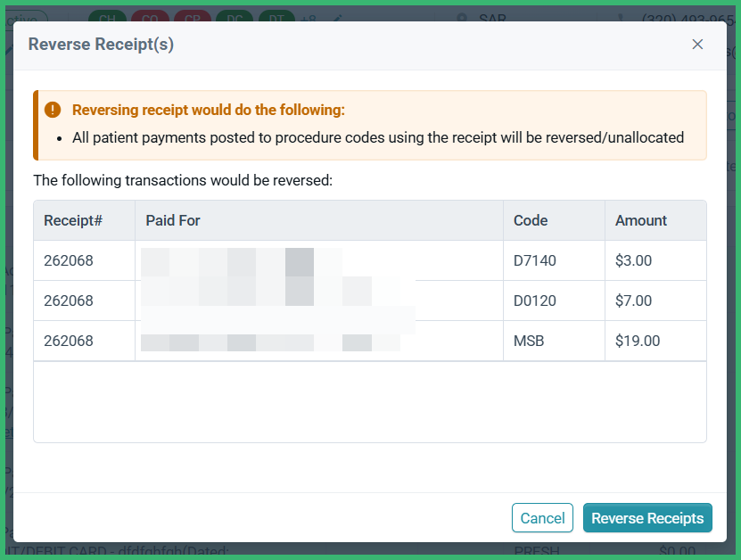Dismiss the Reverse Receipt(s) dialog with the X

click(698, 44)
